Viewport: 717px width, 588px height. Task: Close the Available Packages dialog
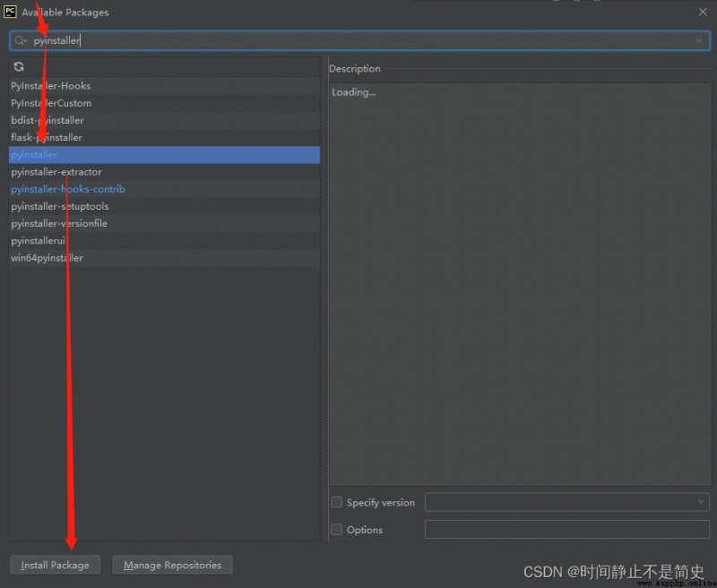click(x=703, y=12)
